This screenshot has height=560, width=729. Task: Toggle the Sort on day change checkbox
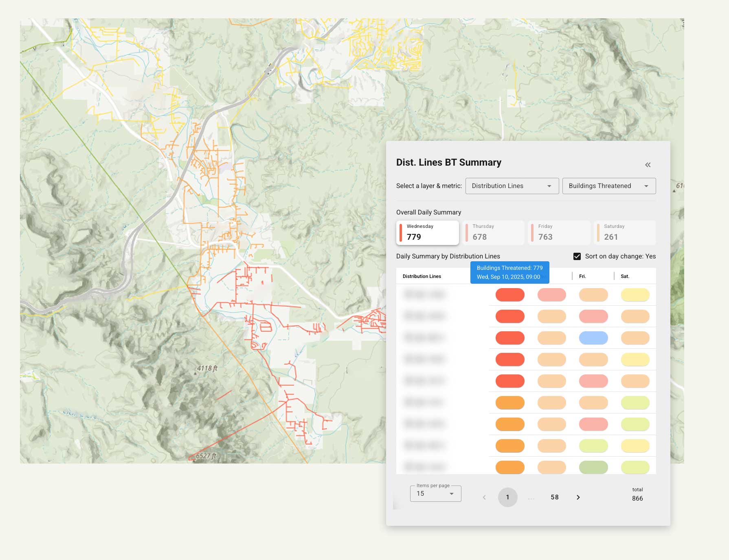pyautogui.click(x=577, y=256)
